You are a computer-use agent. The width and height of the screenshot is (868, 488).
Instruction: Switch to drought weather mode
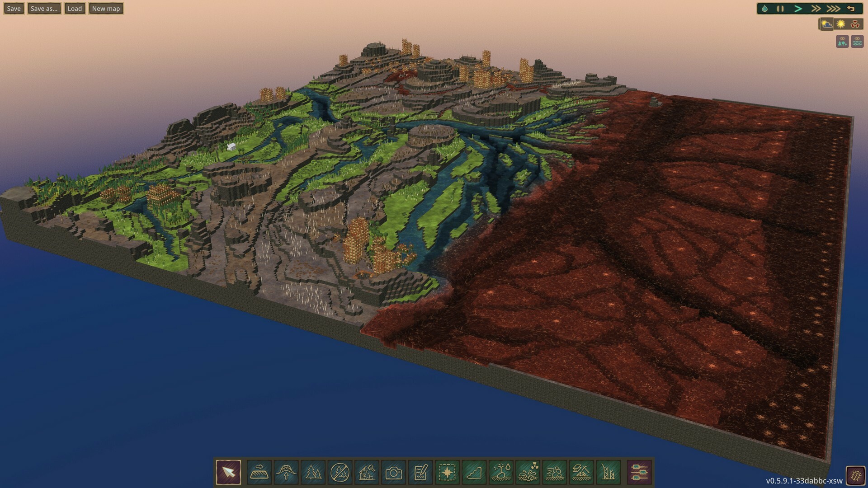(x=841, y=24)
